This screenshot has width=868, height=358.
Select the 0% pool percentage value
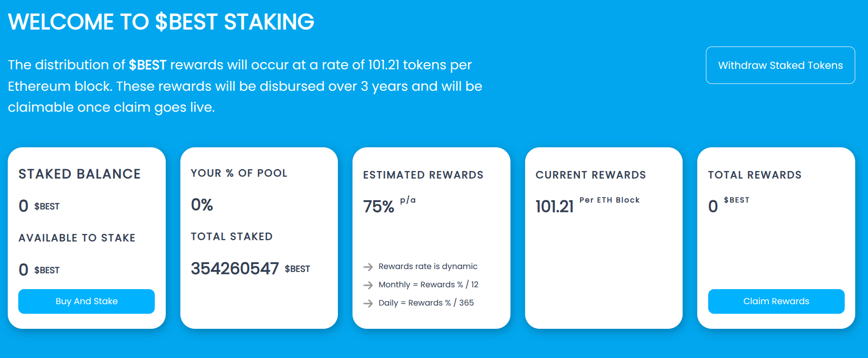click(201, 205)
